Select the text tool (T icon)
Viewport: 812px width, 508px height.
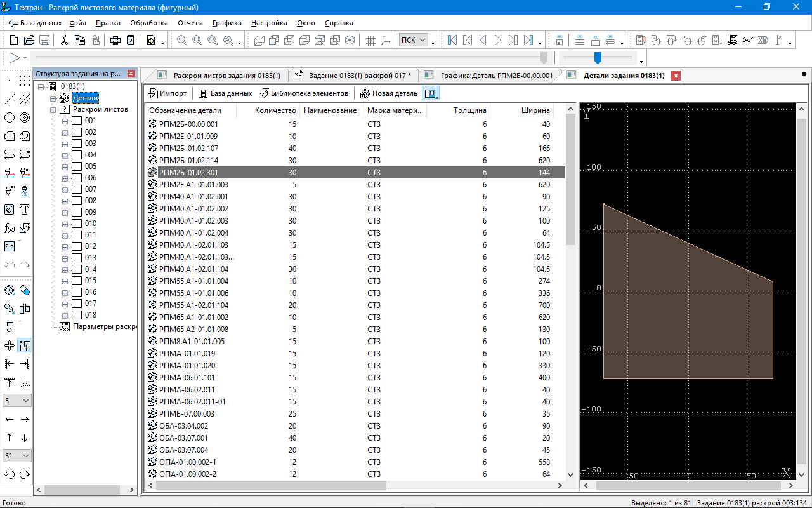25,210
